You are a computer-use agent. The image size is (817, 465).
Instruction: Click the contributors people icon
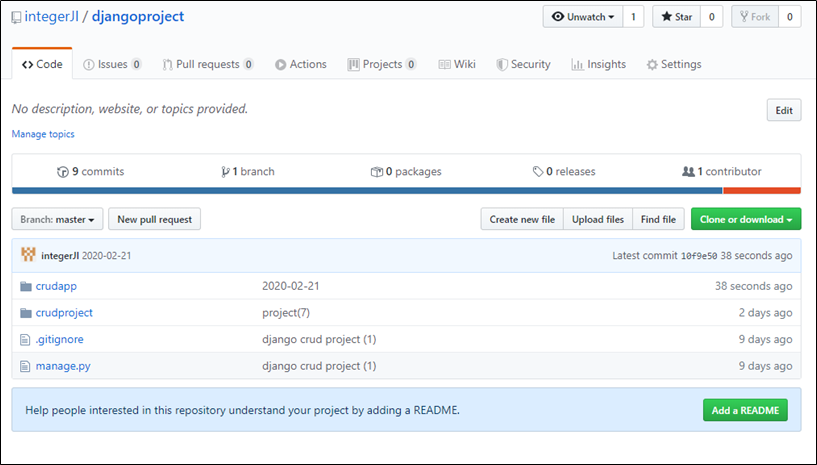688,172
